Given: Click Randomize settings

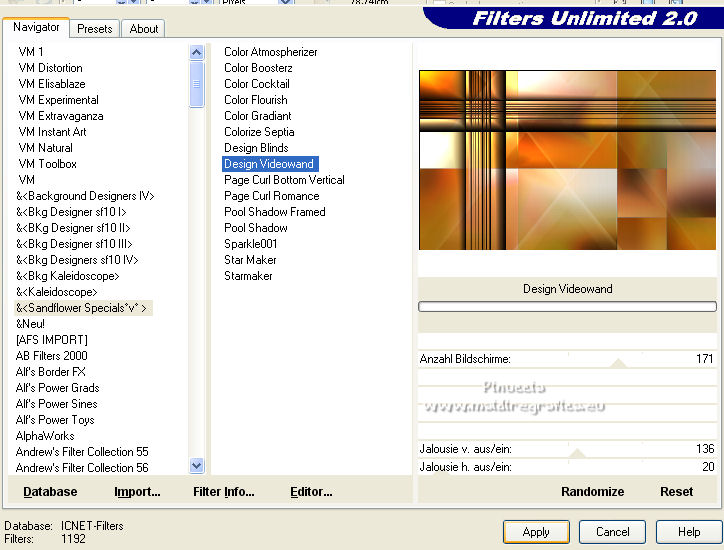Looking at the screenshot, I should tap(592, 491).
